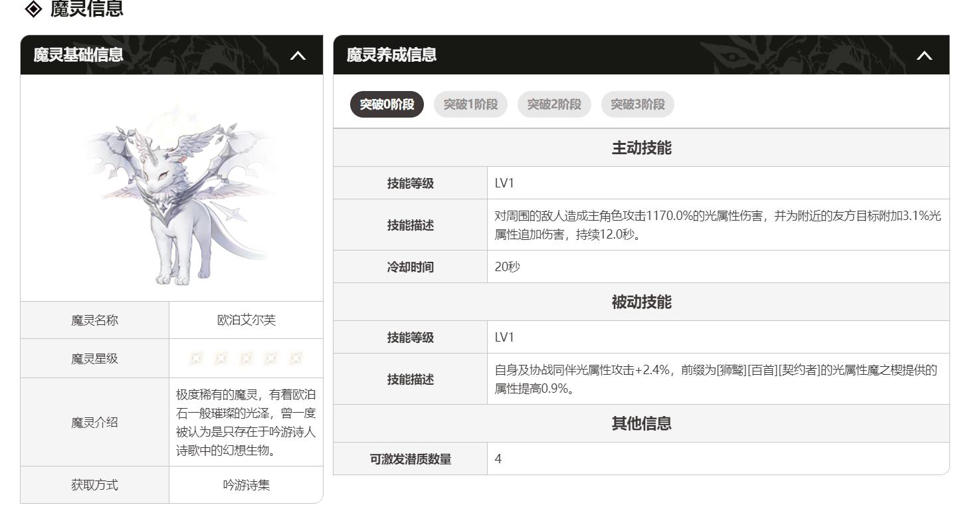Click the 吟游诗集 acquisition method text
980x525 pixels.
pyautogui.click(x=246, y=485)
